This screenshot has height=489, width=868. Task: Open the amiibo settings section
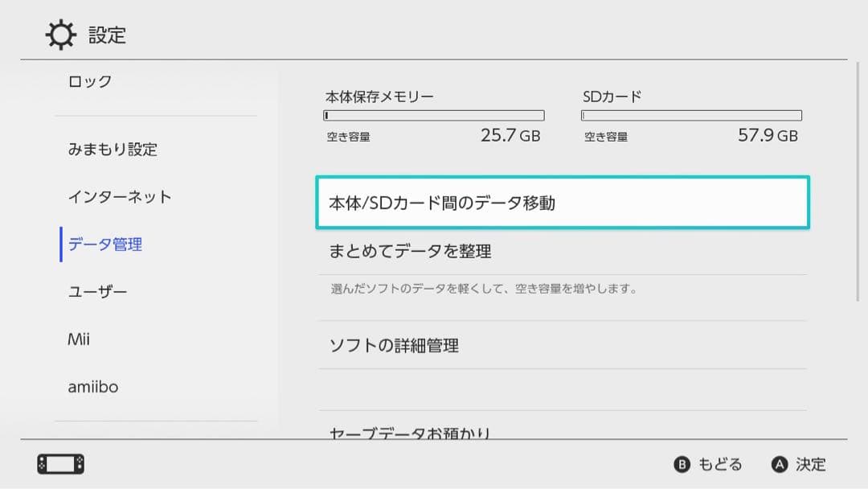click(94, 386)
